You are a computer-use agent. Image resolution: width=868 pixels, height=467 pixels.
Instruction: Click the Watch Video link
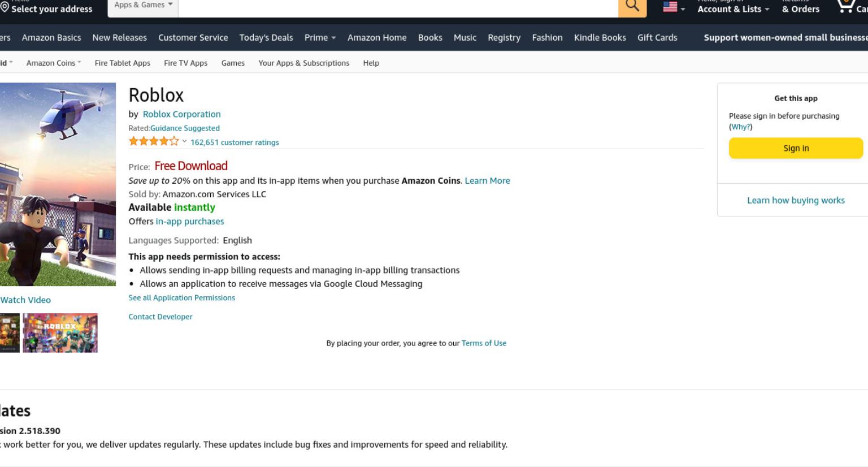click(25, 300)
